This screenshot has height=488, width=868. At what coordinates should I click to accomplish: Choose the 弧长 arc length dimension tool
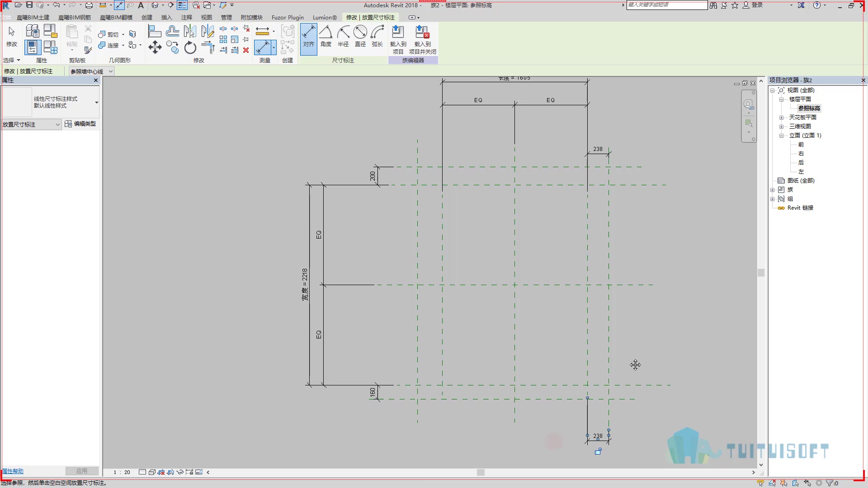(x=377, y=36)
